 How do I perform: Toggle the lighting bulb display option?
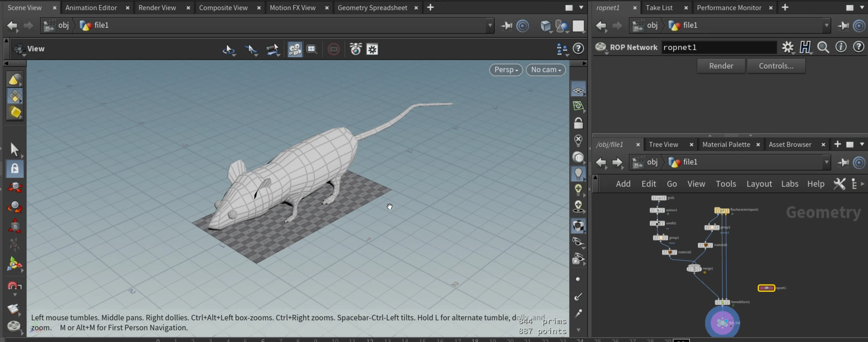pyautogui.click(x=578, y=173)
